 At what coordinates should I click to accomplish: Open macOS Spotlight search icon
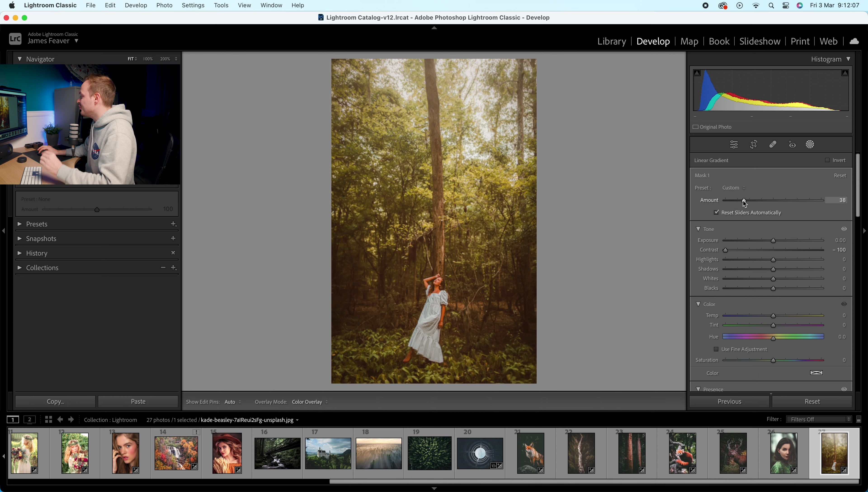tap(771, 6)
